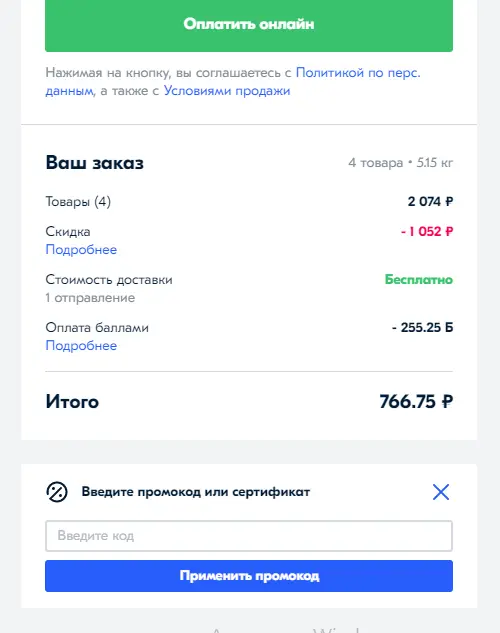Click the green Оплатить онлайн button
500x633 pixels.
[249, 24]
